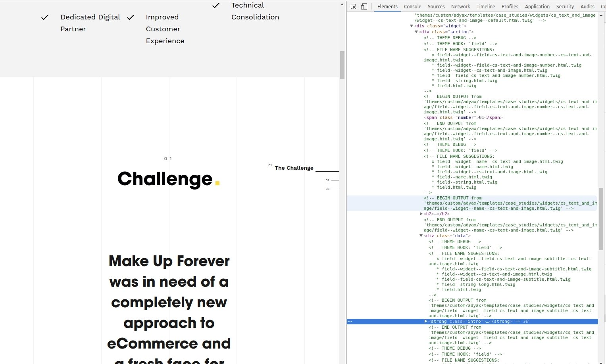Open the Timeline tab
This screenshot has height=364, width=606.
click(x=486, y=6)
